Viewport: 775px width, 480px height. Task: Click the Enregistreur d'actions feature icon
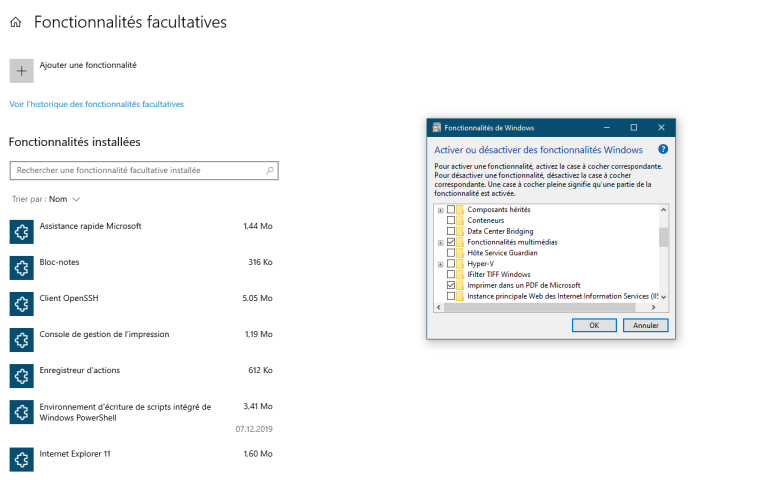(21, 376)
